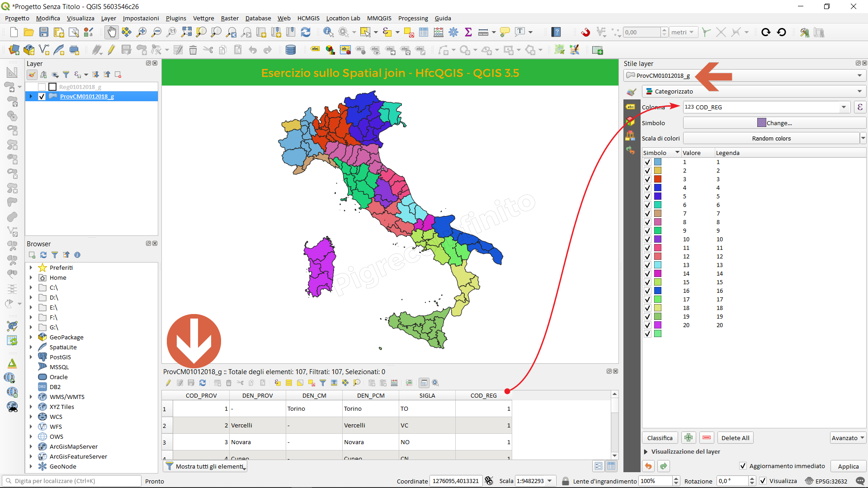
Task: Enable the Reg01012018_g layer checkbox
Action: 42,87
